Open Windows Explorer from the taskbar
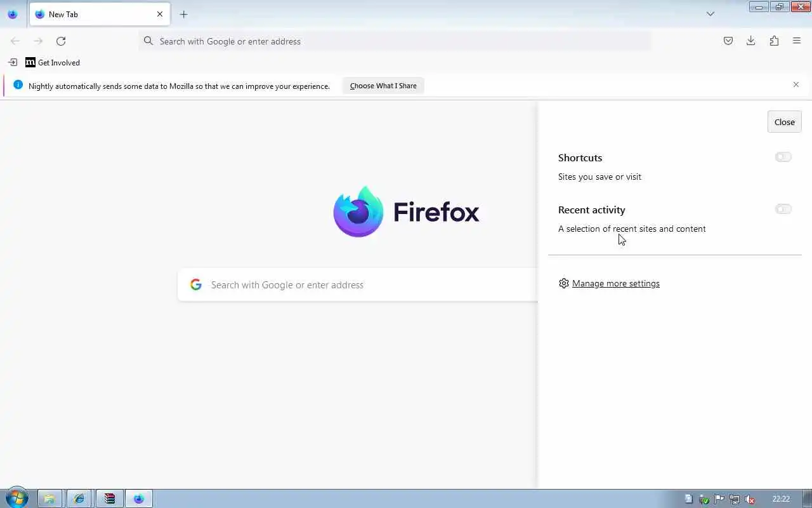Image resolution: width=812 pixels, height=508 pixels. [x=49, y=498]
